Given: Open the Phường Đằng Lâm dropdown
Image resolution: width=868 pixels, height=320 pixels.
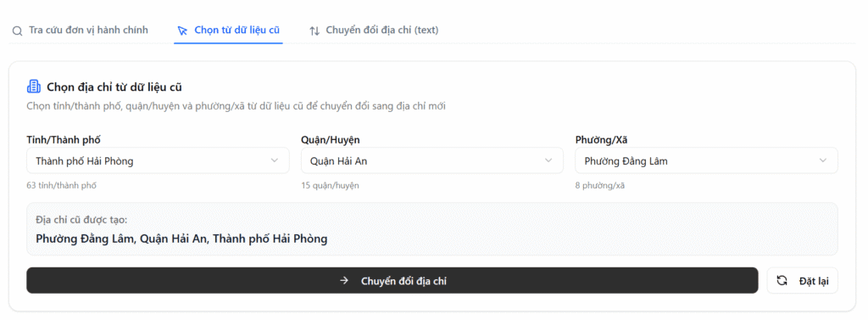Looking at the screenshot, I should [706, 160].
